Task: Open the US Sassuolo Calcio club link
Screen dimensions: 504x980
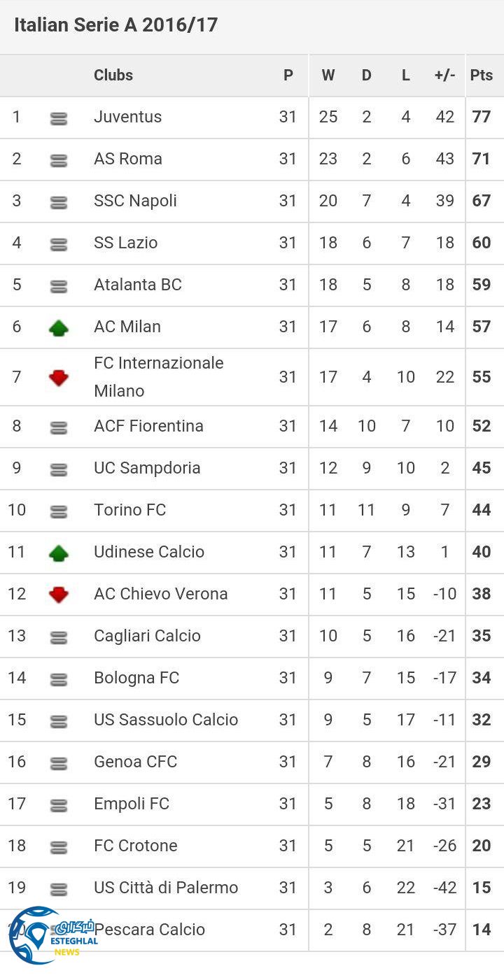Action: (166, 720)
